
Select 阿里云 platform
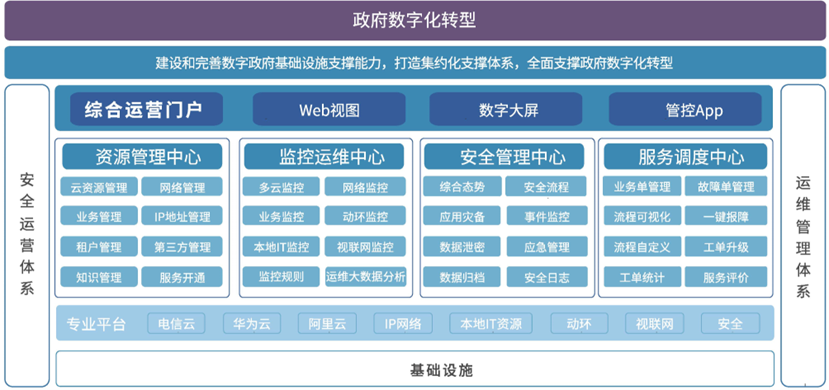327,323
